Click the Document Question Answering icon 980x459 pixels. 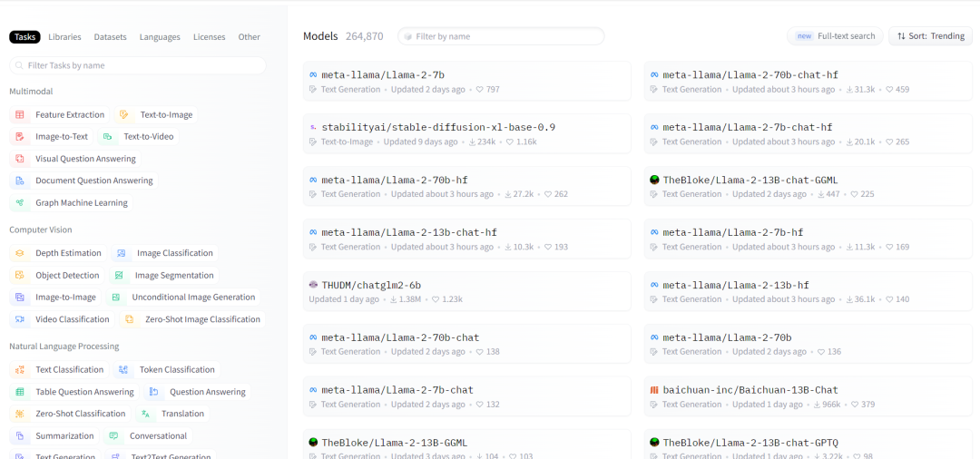[x=20, y=181]
